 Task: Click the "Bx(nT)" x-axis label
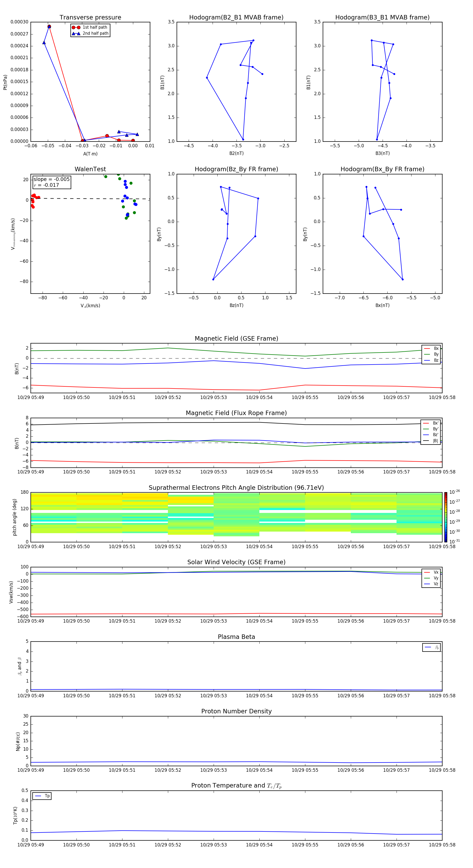pyautogui.click(x=382, y=305)
